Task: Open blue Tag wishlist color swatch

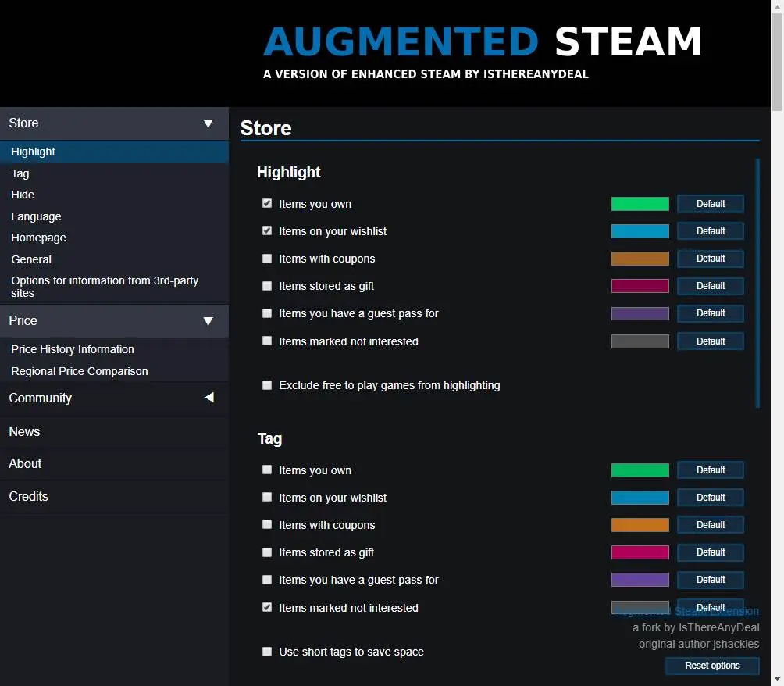Action: coord(640,498)
